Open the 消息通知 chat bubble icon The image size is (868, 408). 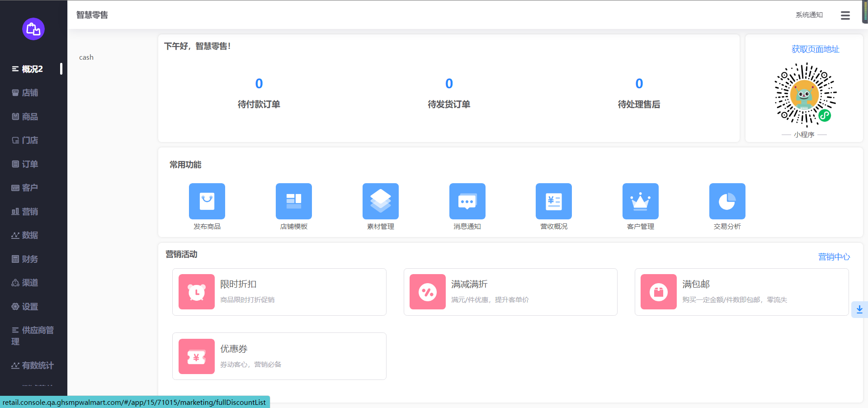click(x=467, y=201)
